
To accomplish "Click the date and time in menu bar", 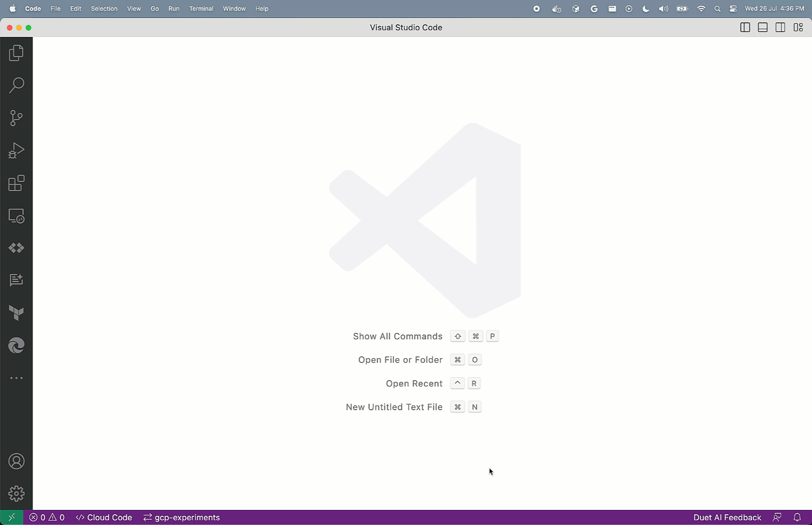I will 774,9.
